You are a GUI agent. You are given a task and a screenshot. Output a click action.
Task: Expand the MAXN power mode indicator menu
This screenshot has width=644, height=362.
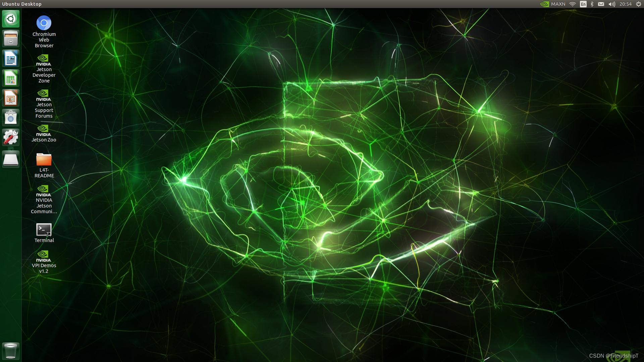553,4
